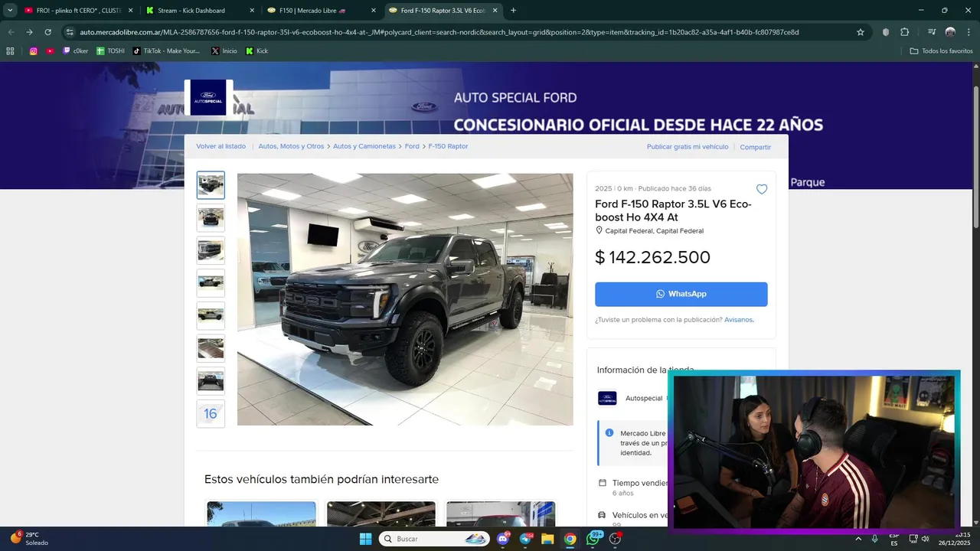This screenshot has width=980, height=551.
Task: Select the seventh photo thumbnail in gallery
Action: point(211,381)
